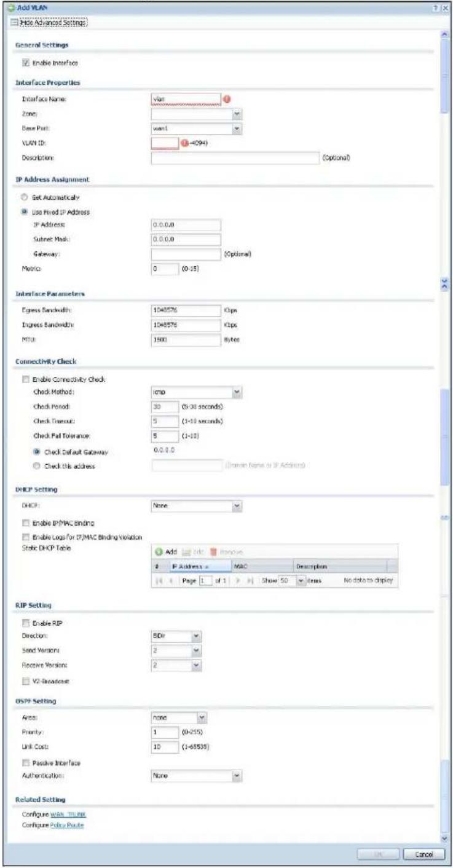This screenshot has height=868, width=453.
Task: Click the Remove icon in Static DHCP Table
Action: [x=214, y=553]
